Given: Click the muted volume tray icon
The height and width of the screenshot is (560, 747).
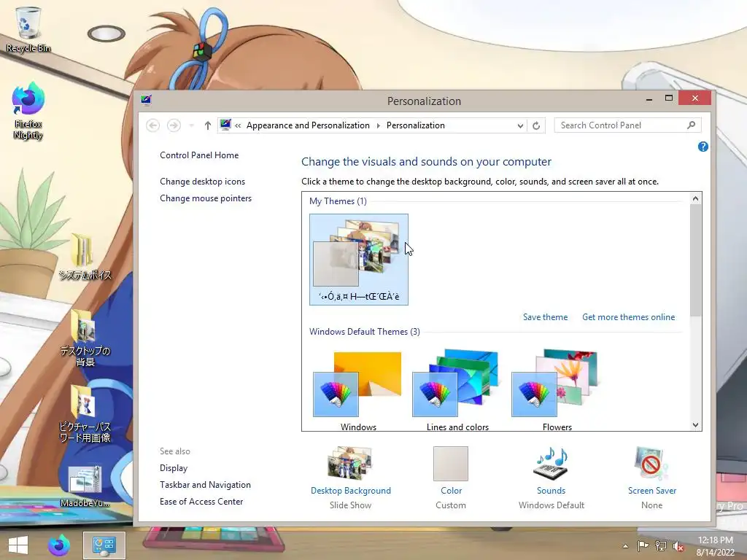Looking at the screenshot, I should tap(678, 546).
